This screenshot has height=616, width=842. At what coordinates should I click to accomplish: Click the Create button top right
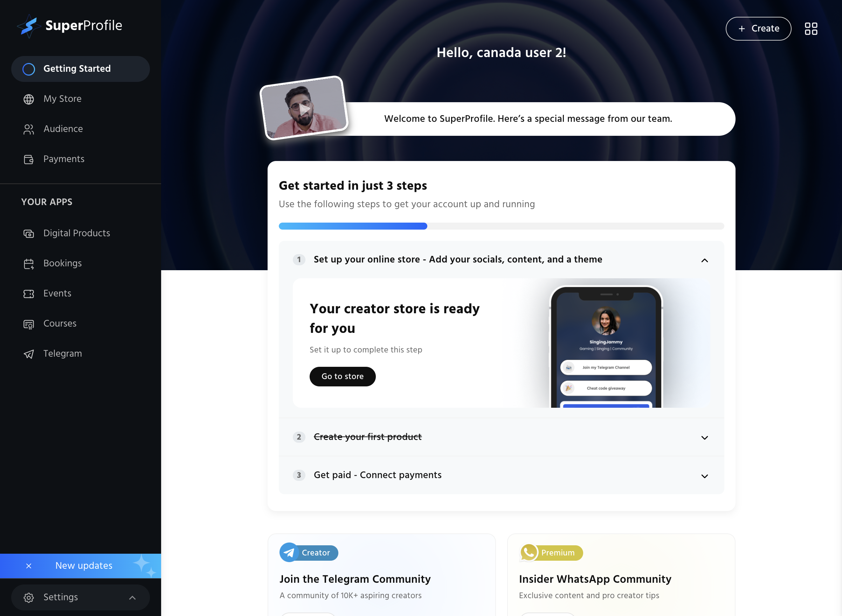pos(758,29)
